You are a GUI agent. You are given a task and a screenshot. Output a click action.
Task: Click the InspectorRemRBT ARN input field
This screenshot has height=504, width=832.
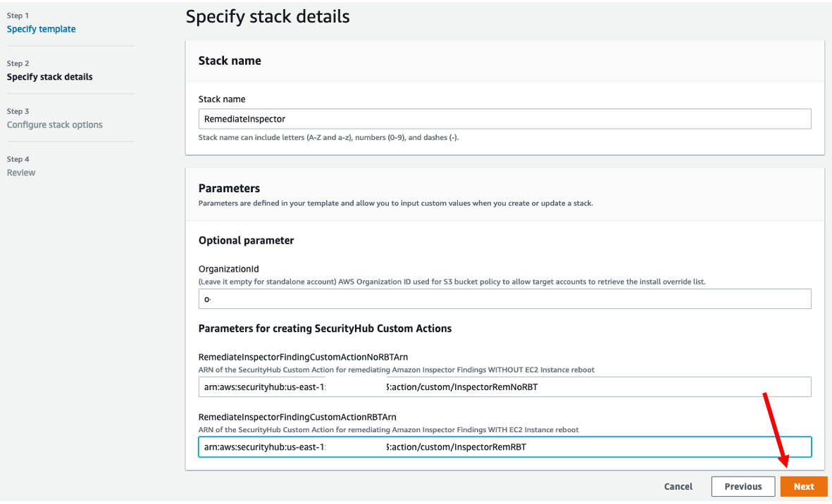click(x=504, y=446)
